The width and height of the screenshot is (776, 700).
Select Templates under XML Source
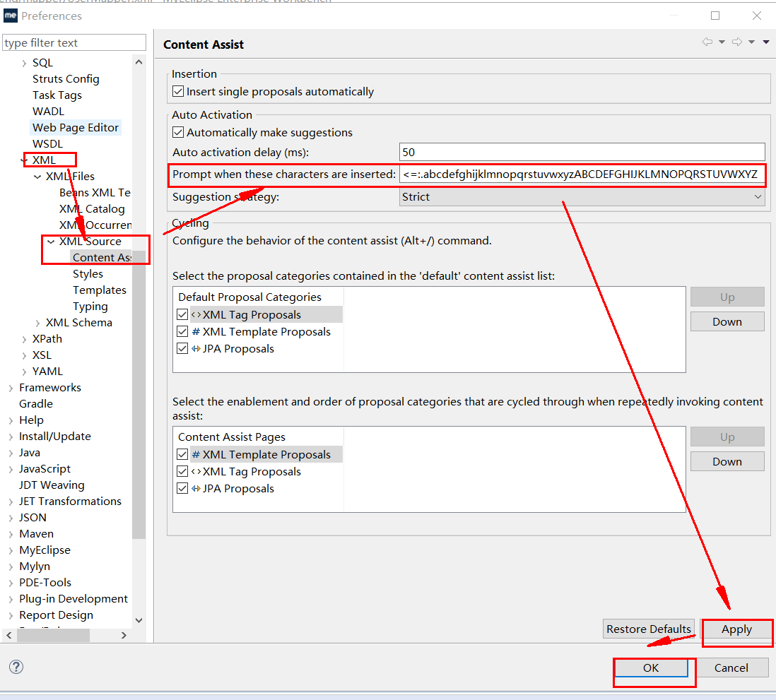(100, 290)
